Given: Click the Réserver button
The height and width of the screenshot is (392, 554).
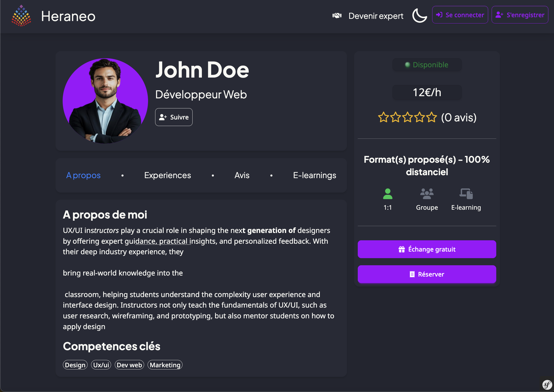Looking at the screenshot, I should point(427,274).
